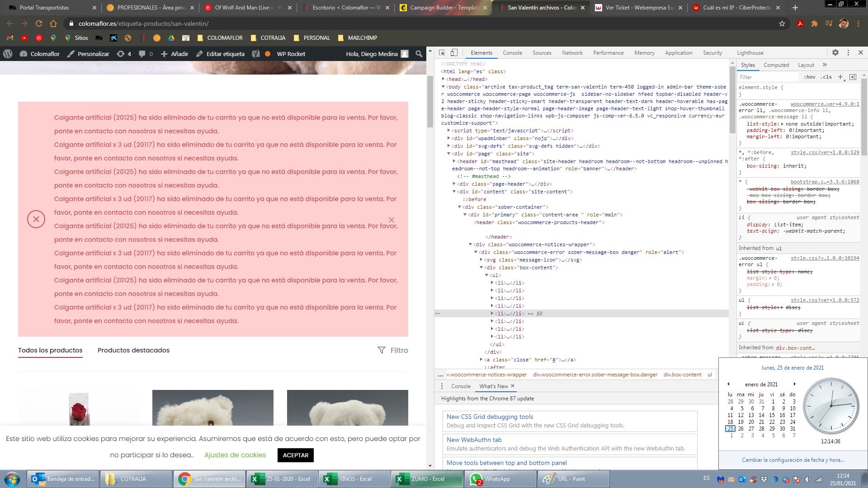Click the updates icon showing 4
868x488 pixels.
[123, 54]
